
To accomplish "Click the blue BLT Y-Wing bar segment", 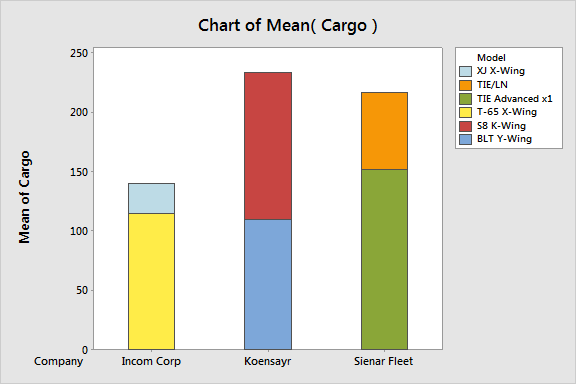I will (x=268, y=285).
